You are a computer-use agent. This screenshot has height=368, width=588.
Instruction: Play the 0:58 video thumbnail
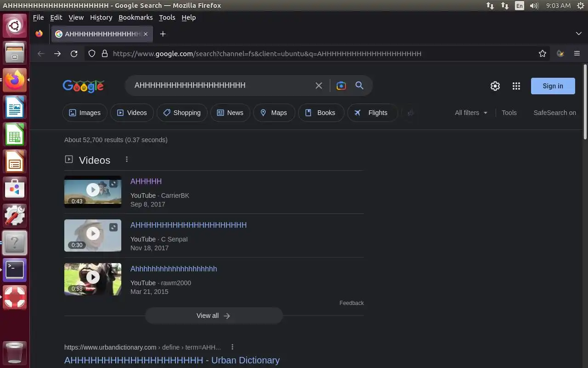click(93, 279)
